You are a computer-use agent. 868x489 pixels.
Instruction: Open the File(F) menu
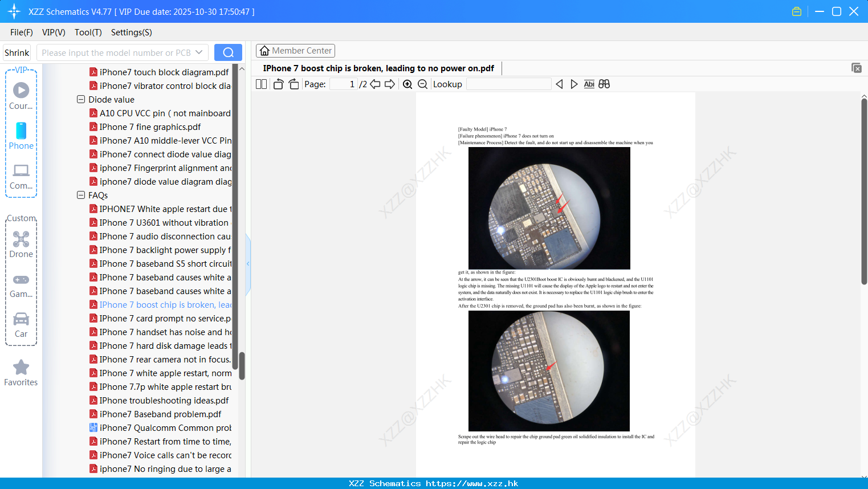click(x=22, y=32)
